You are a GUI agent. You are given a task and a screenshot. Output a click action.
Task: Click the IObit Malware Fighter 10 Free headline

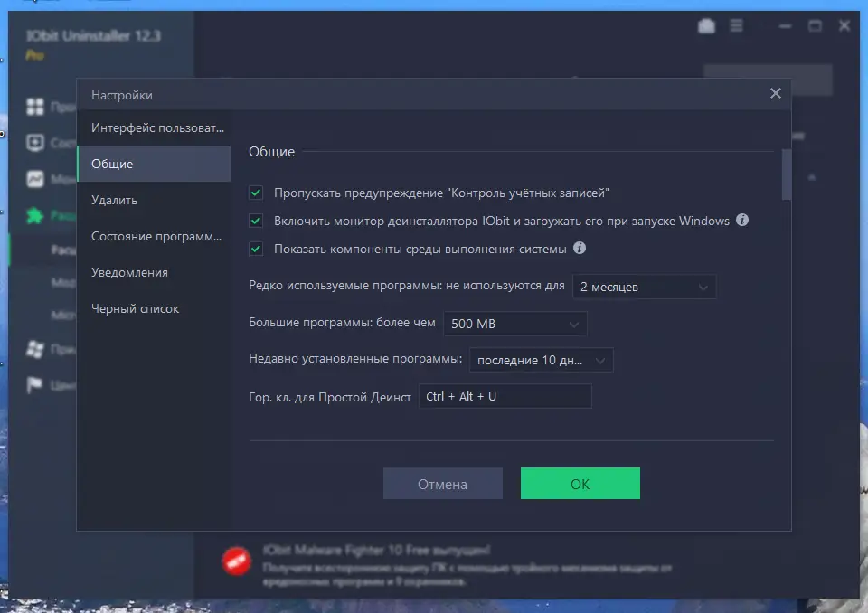click(x=376, y=550)
